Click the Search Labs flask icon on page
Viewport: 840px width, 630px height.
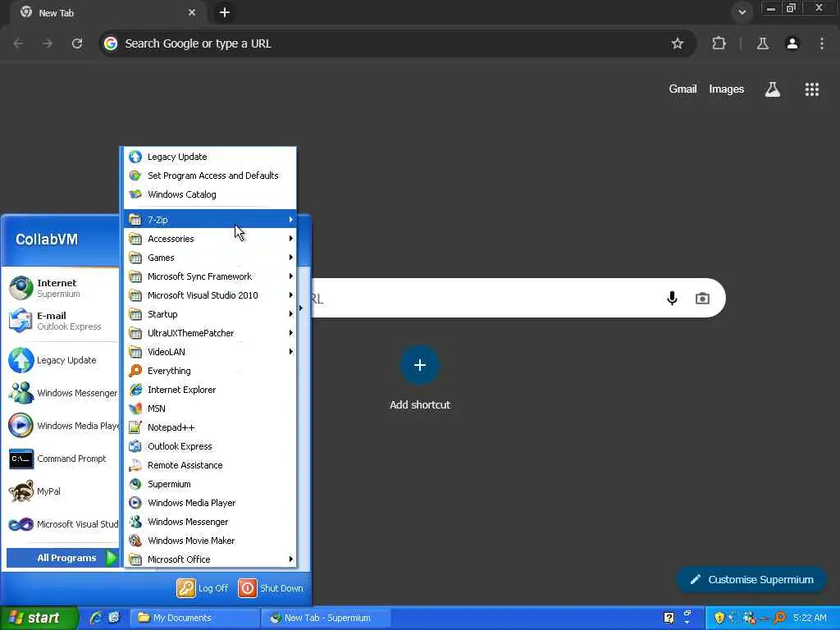(x=772, y=89)
